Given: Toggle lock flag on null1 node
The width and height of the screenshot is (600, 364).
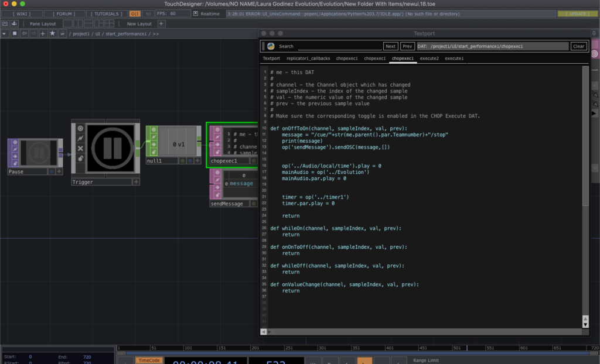Looking at the screenshot, I should [x=153, y=152].
